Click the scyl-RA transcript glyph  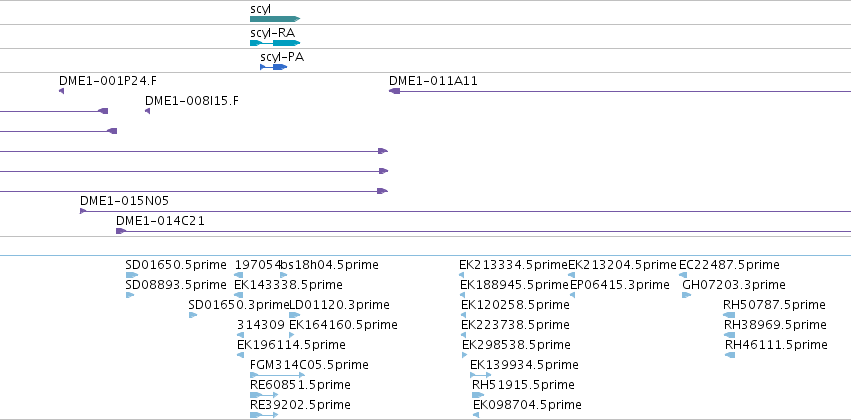[x=275, y=43]
